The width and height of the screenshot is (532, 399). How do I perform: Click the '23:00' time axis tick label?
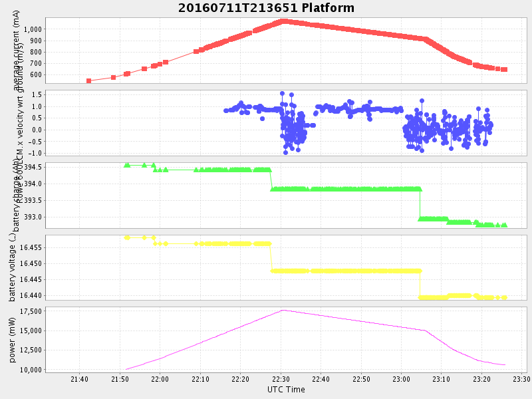[x=401, y=379]
